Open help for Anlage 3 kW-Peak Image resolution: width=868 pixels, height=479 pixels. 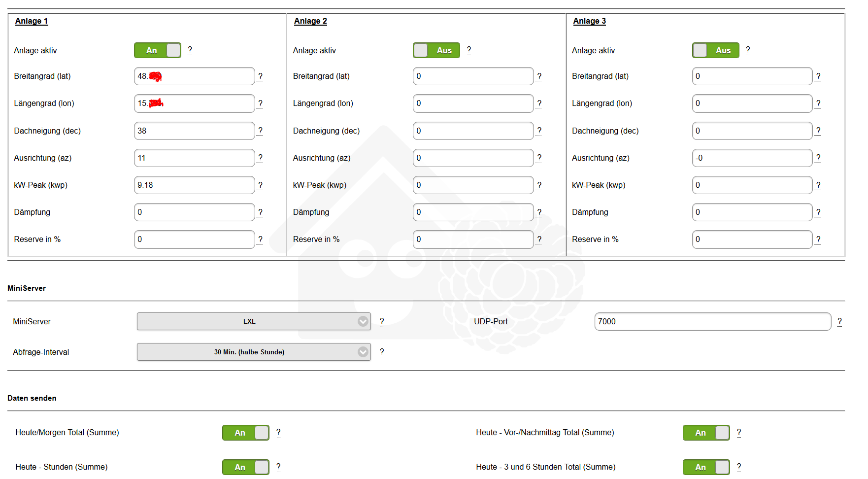(818, 185)
